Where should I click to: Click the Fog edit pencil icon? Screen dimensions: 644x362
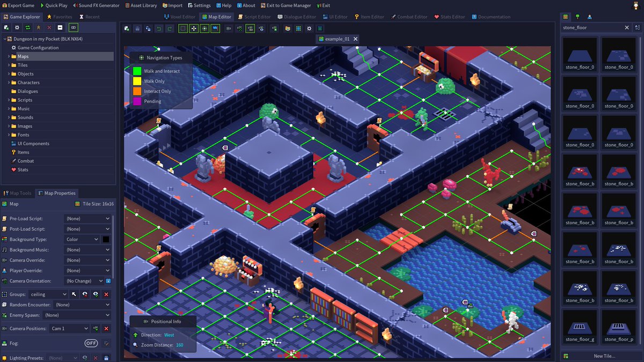tap(106, 343)
